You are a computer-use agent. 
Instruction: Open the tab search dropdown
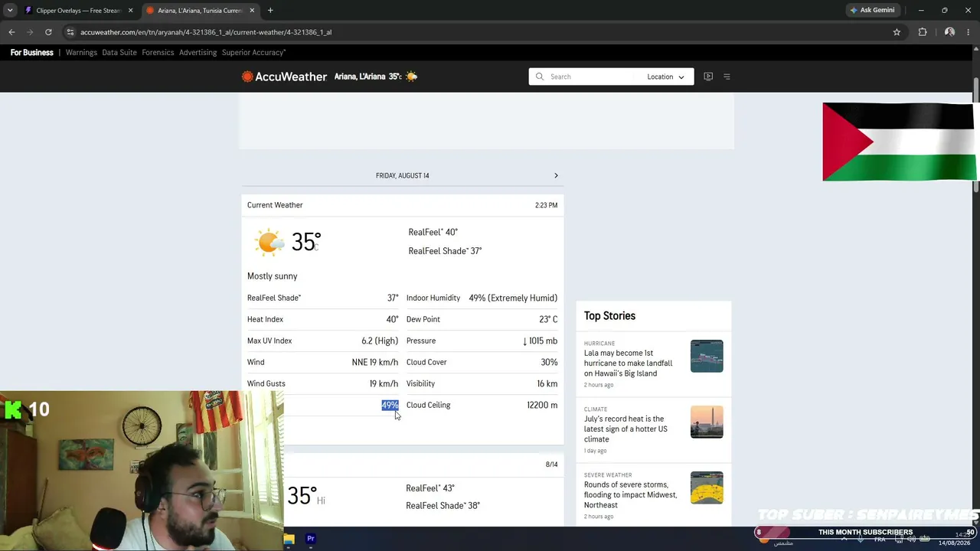[9, 11]
